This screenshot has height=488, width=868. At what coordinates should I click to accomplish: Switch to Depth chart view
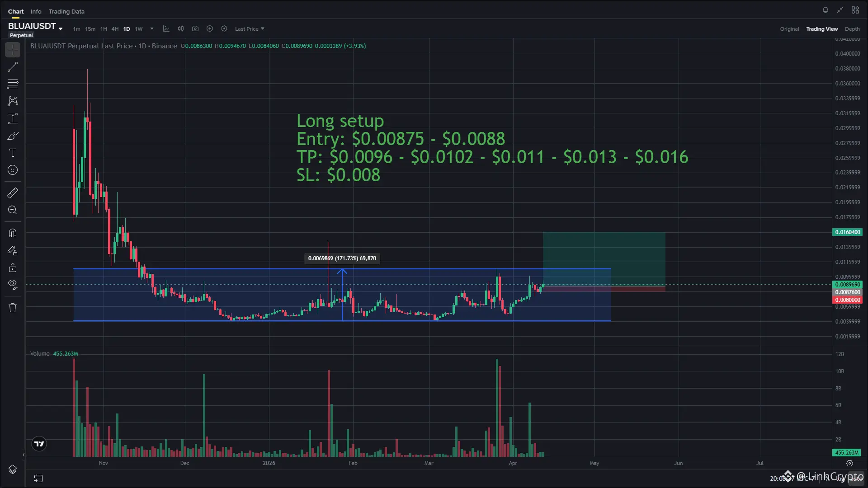point(852,29)
